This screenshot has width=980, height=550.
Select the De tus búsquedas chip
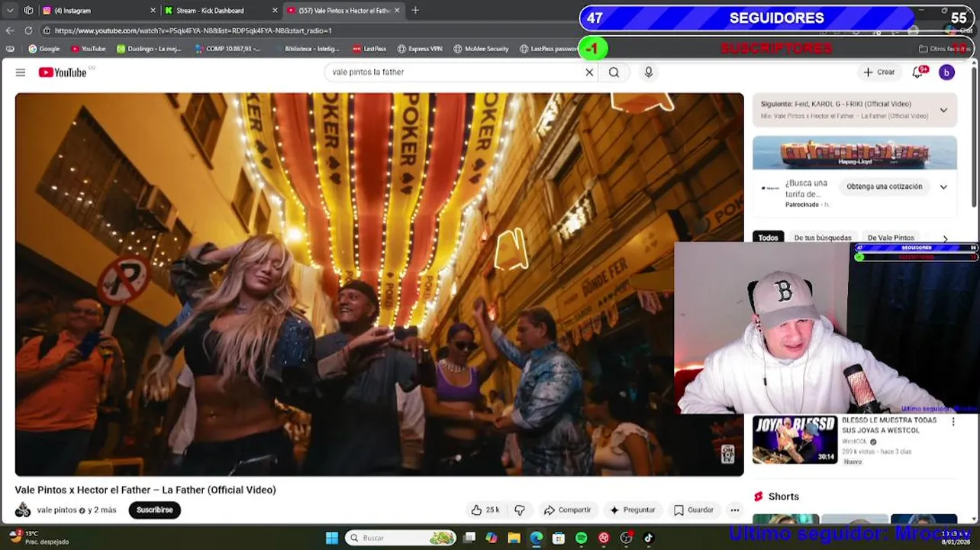pos(822,238)
